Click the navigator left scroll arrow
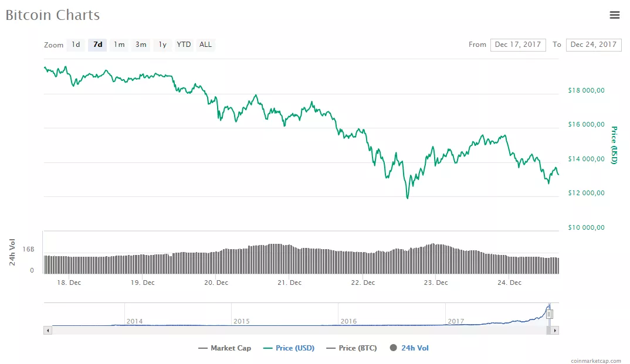Viewport: 630px width, 364px height. point(48,331)
